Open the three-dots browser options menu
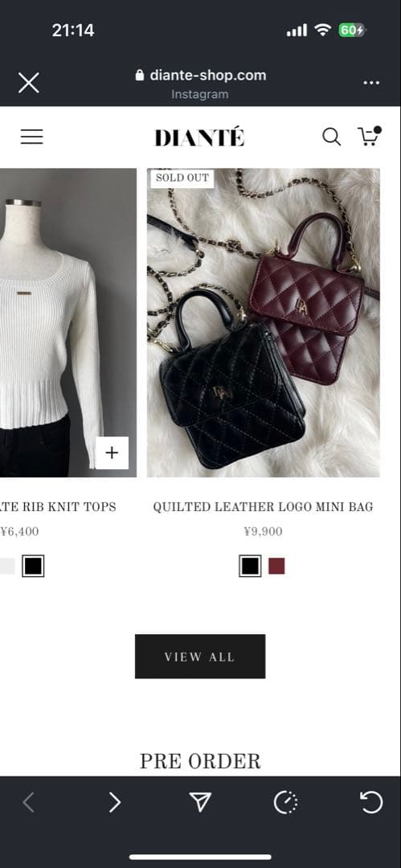 (x=371, y=83)
